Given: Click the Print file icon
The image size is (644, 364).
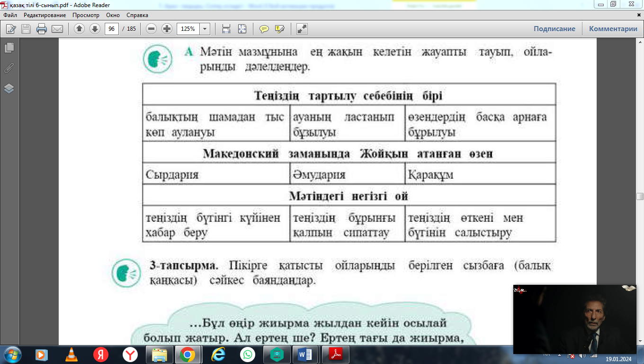Looking at the screenshot, I should (42, 29).
